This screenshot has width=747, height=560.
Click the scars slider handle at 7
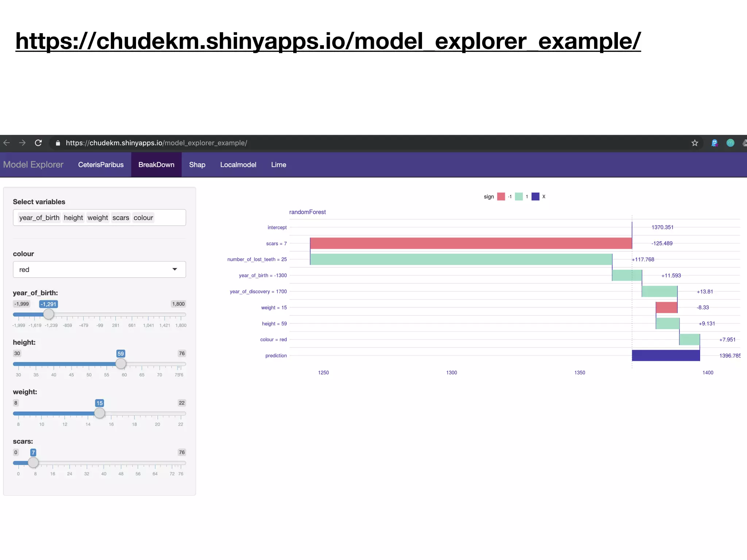(33, 463)
